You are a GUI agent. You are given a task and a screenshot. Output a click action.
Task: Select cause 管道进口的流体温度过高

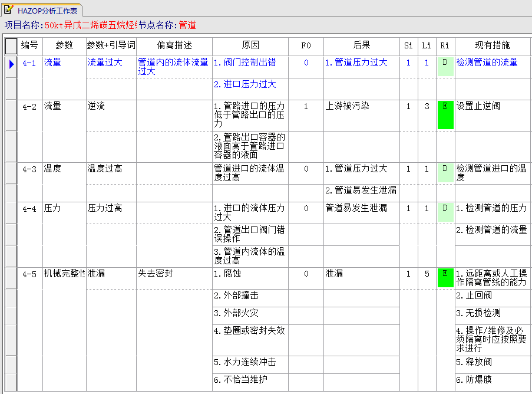click(x=250, y=173)
